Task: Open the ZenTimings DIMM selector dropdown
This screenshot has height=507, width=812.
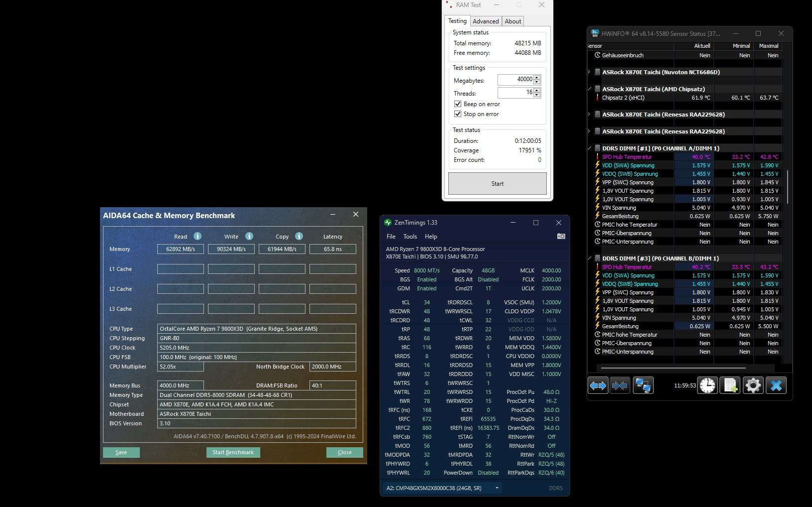Action: click(x=443, y=488)
